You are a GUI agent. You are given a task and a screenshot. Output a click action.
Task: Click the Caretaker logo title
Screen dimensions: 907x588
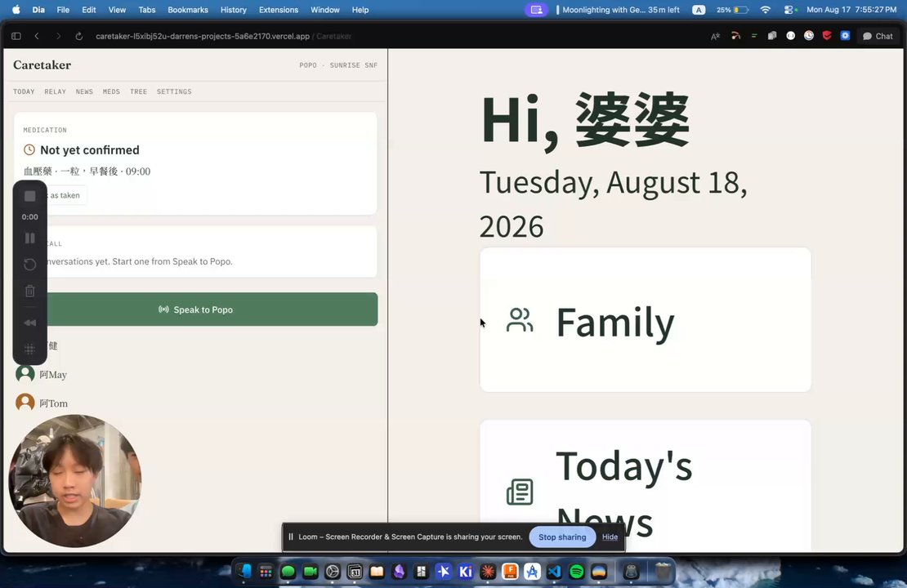pyautogui.click(x=42, y=65)
